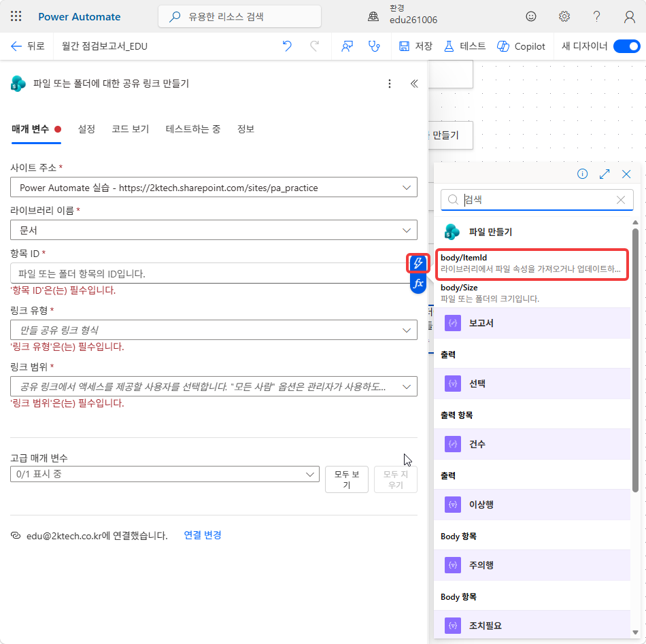Screen dimensions: 646x644
Task: Click the scroll down arrow in dynamic content list
Action: click(635, 633)
